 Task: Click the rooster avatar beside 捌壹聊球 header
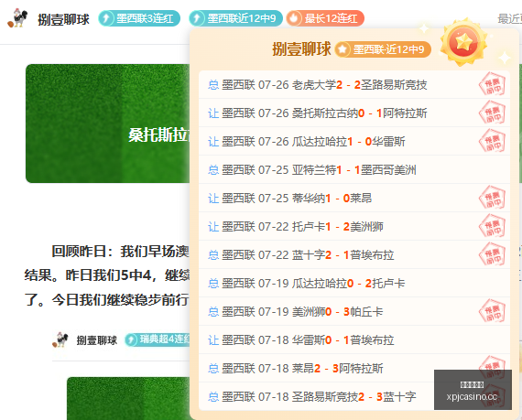(x=17, y=18)
